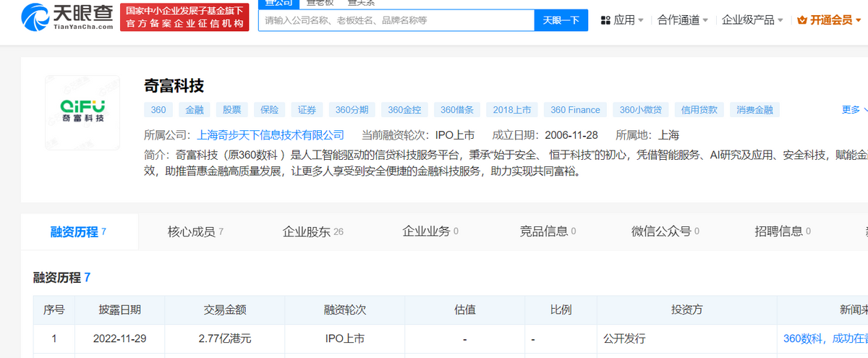Select the 消费金融 tag
The image size is (868, 358).
coord(755,110)
